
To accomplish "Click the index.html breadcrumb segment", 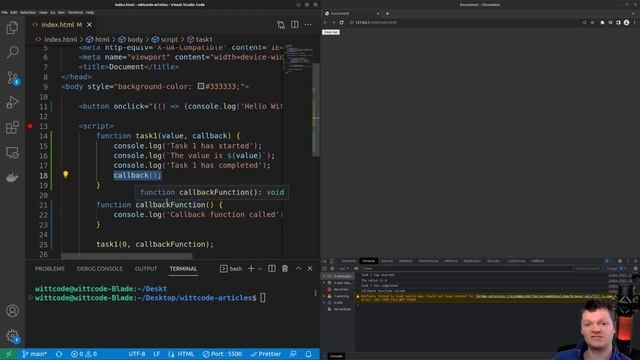I will tap(56, 40).
